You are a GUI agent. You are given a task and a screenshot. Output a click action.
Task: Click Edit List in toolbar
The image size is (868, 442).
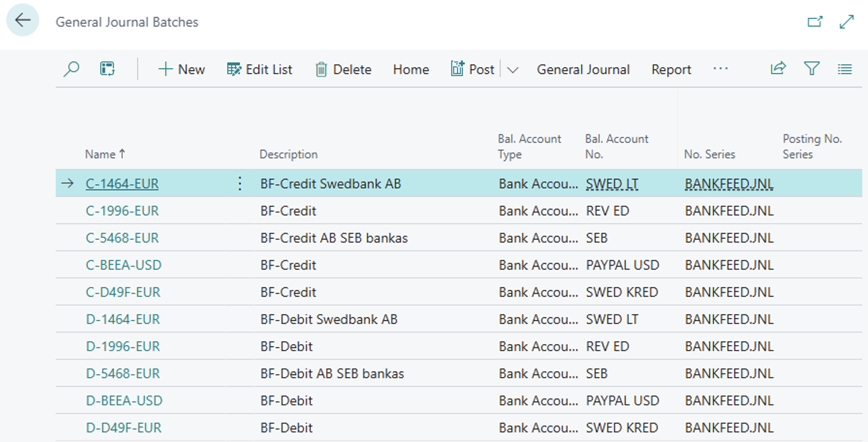click(x=259, y=69)
